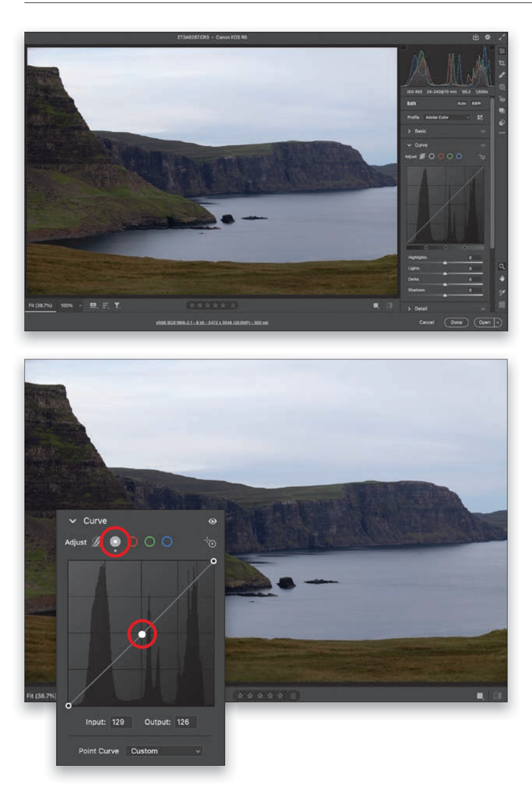532x792 pixels.
Task: Open the three-dot more settings menu
Action: (502, 132)
